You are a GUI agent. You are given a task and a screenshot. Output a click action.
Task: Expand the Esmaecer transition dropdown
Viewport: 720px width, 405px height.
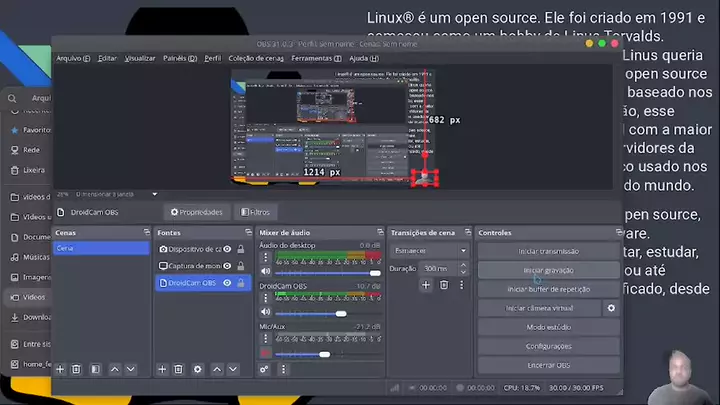coord(463,251)
